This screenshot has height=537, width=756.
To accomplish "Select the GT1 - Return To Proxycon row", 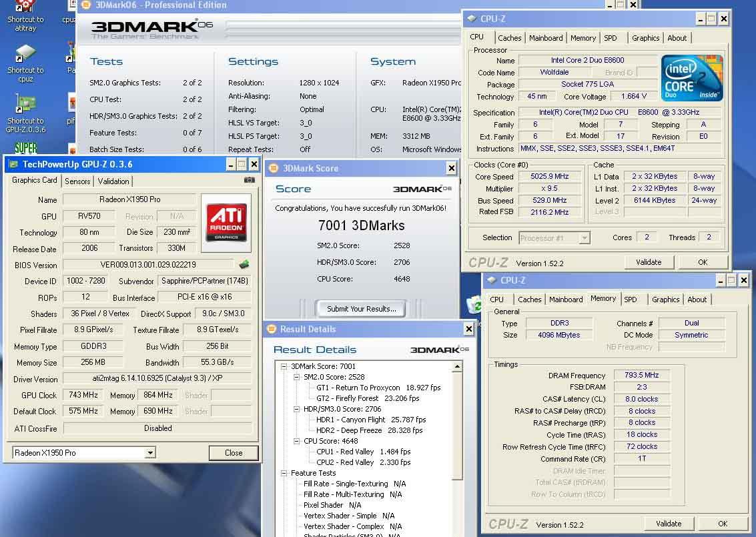I will [378, 388].
